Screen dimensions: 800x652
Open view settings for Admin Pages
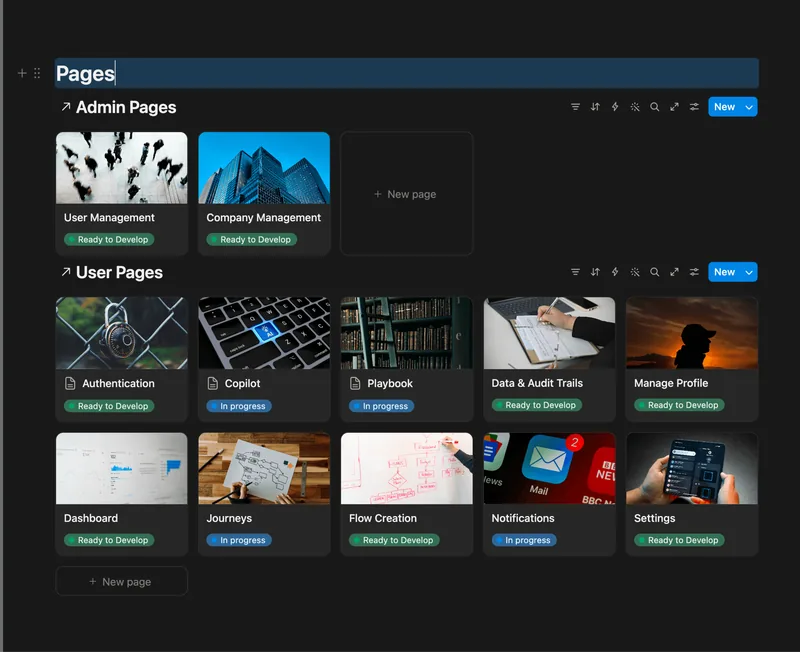pyautogui.click(x=694, y=107)
